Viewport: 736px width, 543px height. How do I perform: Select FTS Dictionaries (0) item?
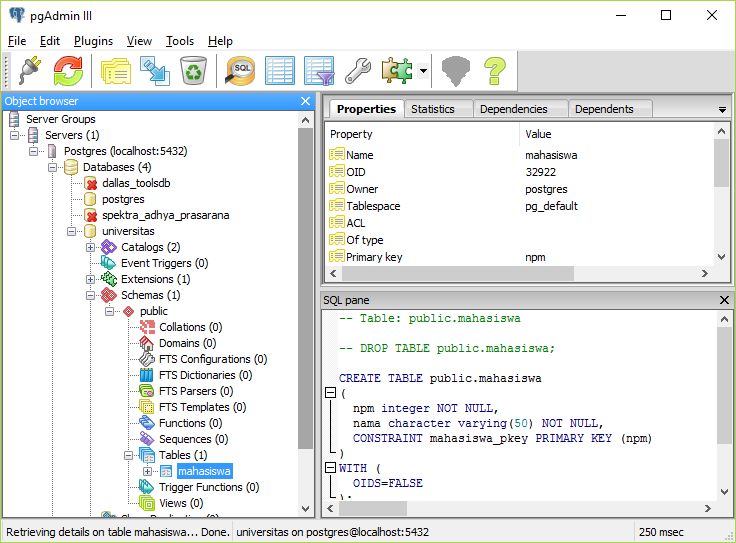pos(205,375)
